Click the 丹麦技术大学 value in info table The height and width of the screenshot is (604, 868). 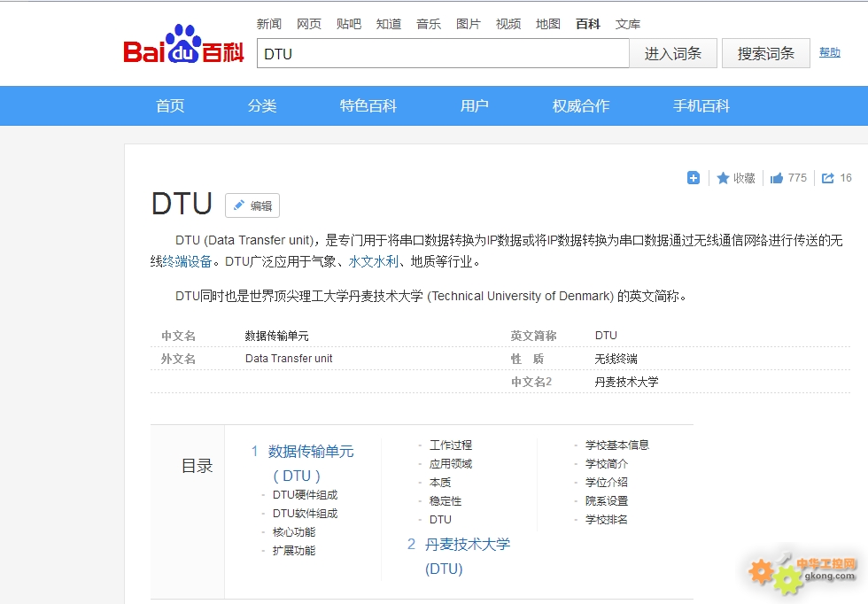[x=627, y=382]
